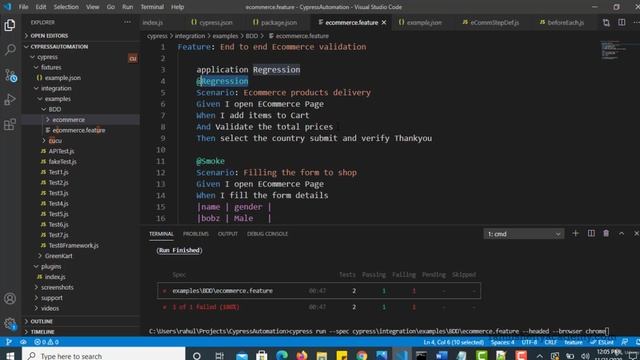Click the Spaces: 4 indentation setting

[x=502, y=342]
